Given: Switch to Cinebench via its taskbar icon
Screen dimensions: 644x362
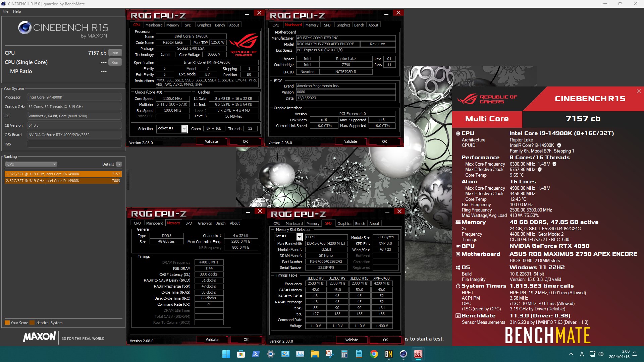Looking at the screenshot, I should (x=403, y=354).
